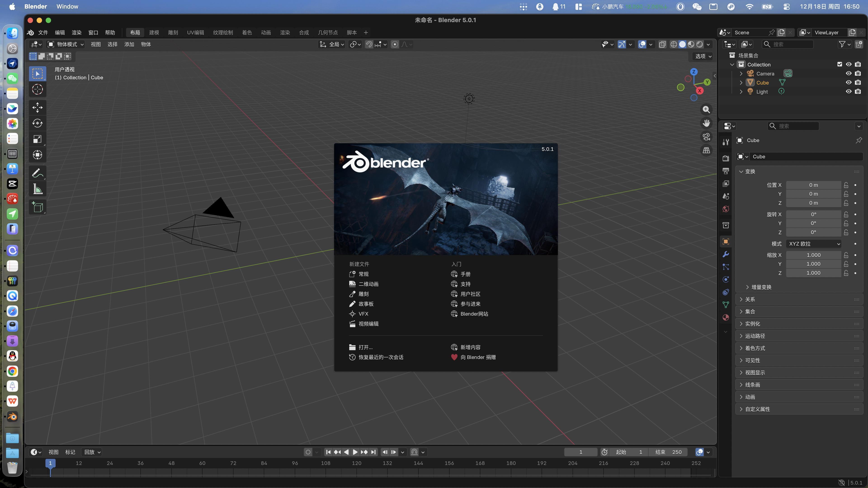The image size is (868, 488).
Task: Select the Scale tool
Action: 37,139
